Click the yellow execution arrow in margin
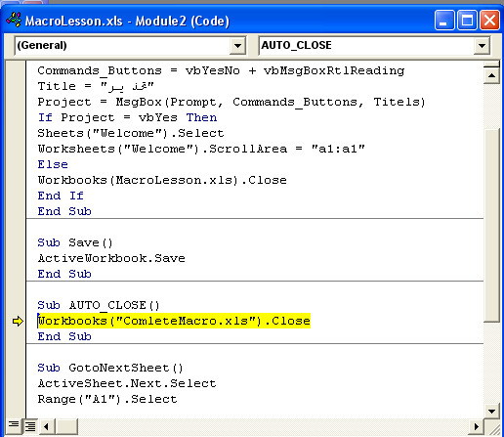Screen dimensions: 504x437 coord(18,321)
